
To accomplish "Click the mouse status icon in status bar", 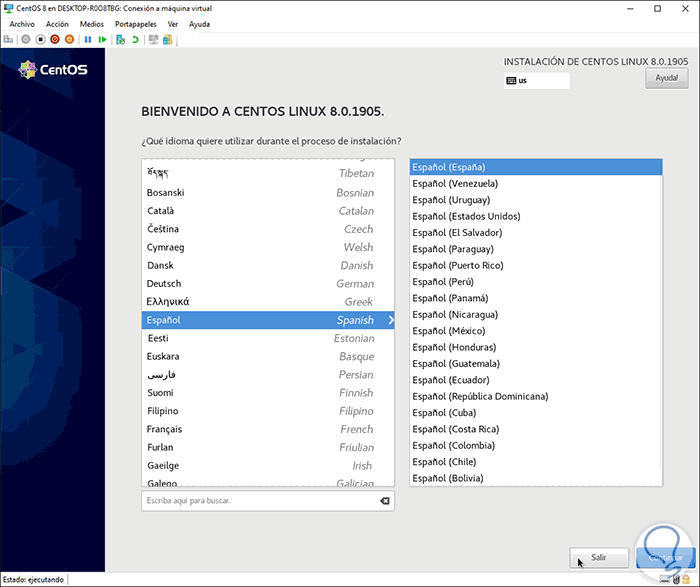I will click(676, 579).
